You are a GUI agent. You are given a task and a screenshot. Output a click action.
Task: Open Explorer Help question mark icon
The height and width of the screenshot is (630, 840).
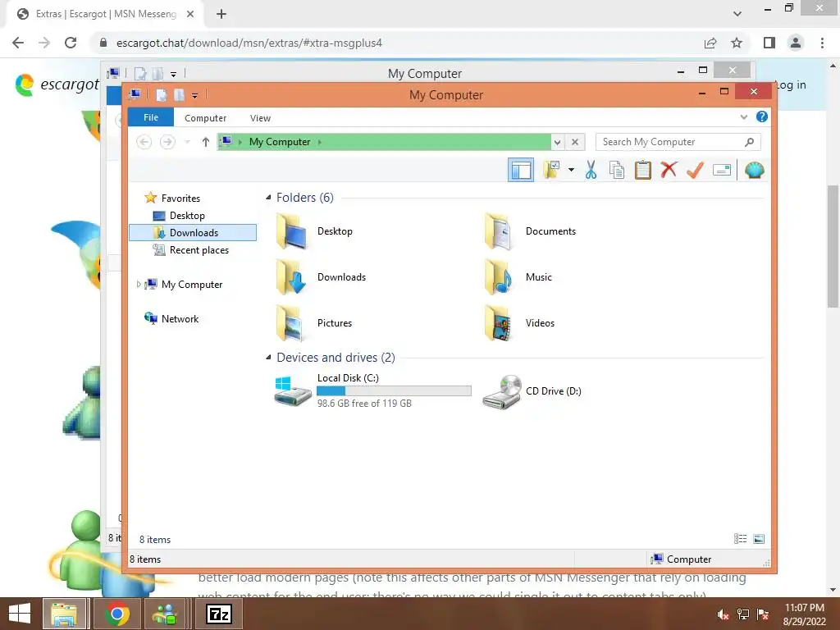click(762, 116)
